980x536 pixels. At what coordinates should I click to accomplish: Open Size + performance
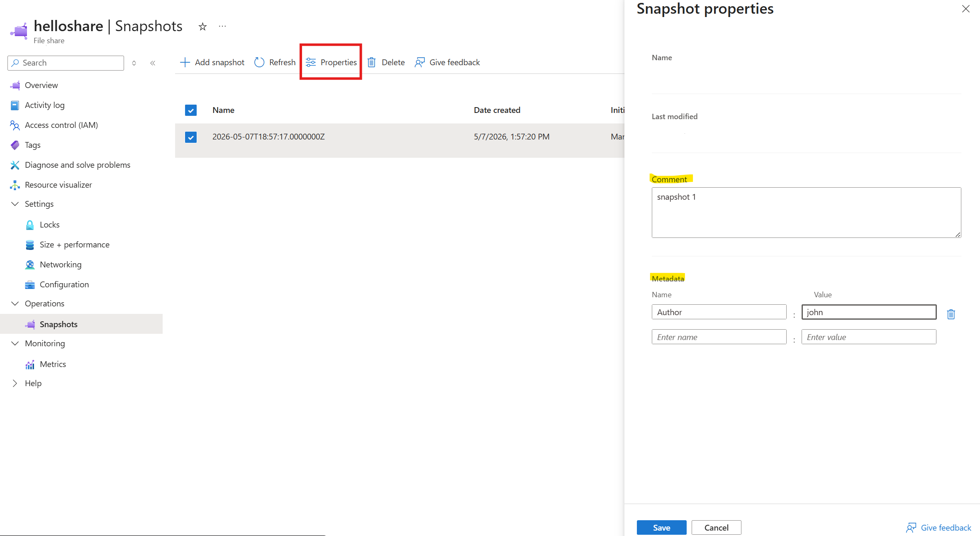[x=75, y=245]
